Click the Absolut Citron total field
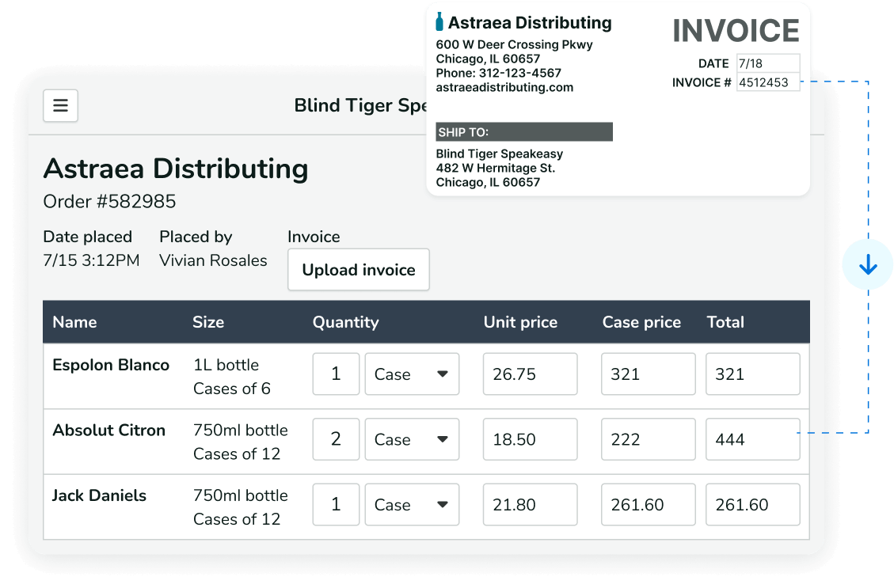This screenshot has width=894, height=588. click(752, 438)
